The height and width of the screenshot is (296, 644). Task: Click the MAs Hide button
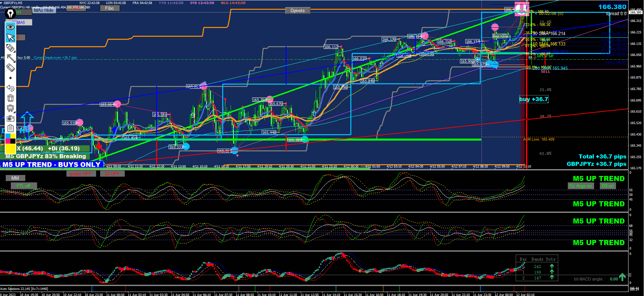44,10
